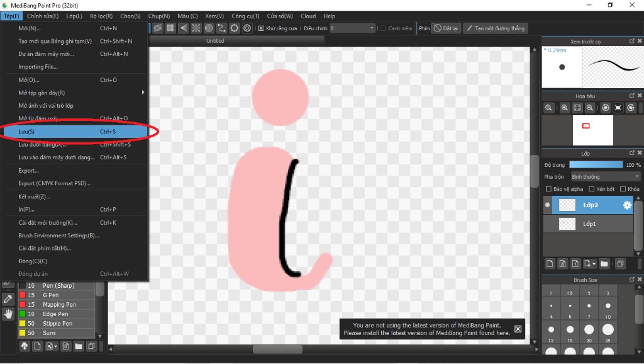Enable Khóa lock checkbox

point(623,189)
